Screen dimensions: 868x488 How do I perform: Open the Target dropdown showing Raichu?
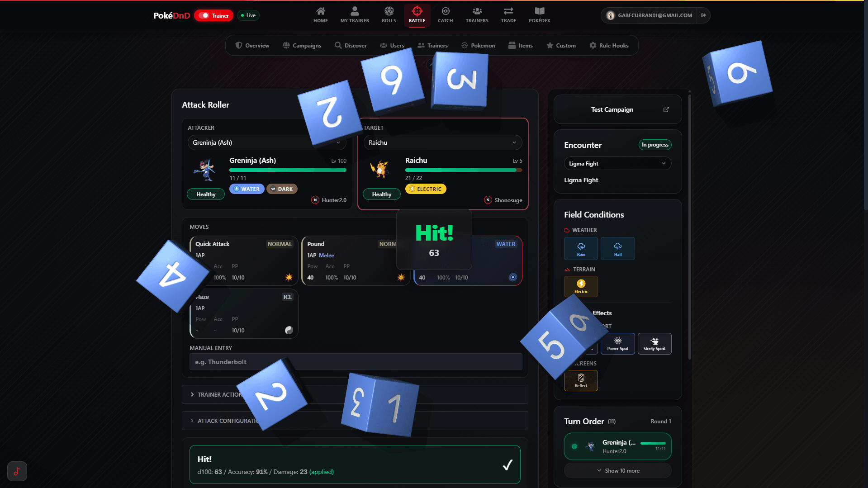click(x=442, y=142)
